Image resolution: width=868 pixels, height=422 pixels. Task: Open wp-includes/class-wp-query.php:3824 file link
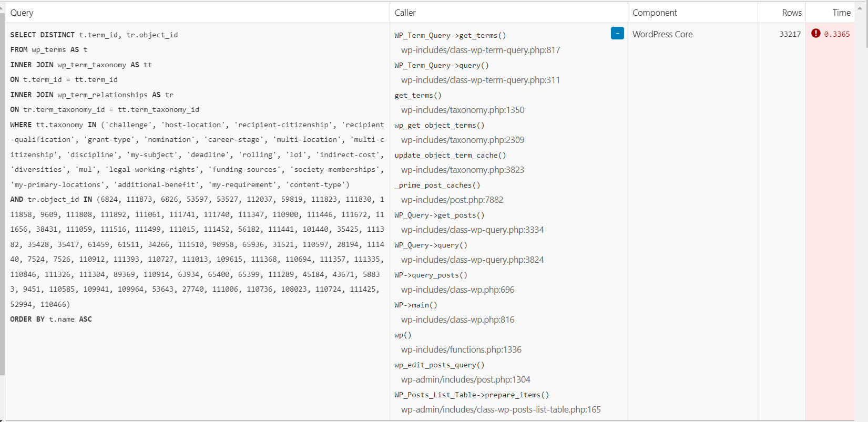(473, 260)
